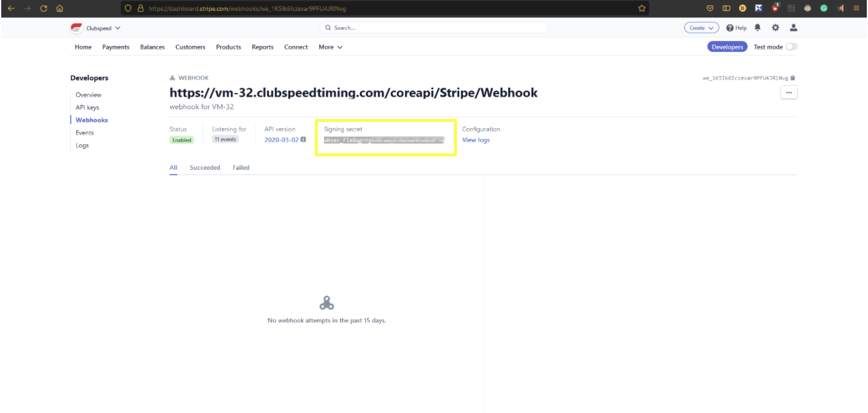
Task: Bookmark this page with the star icon
Action: pyautogui.click(x=642, y=8)
